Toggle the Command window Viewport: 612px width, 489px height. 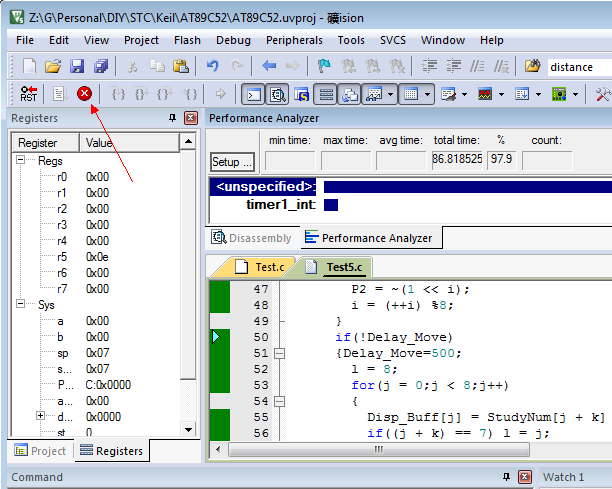click(254, 94)
